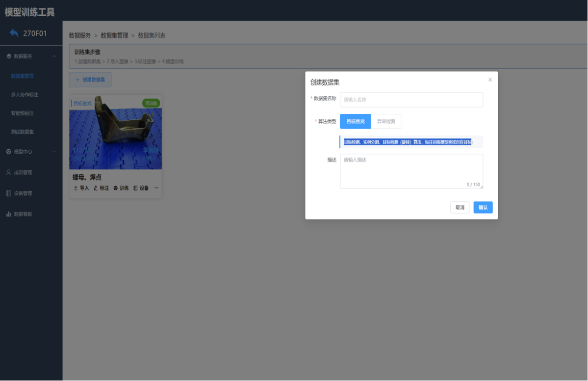Click the back arrow icon beside 270F01

coord(14,33)
